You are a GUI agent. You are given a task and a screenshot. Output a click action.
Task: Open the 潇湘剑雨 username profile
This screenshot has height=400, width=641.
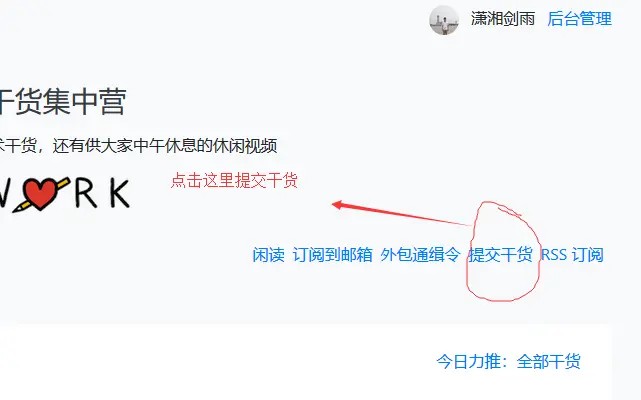pos(503,19)
